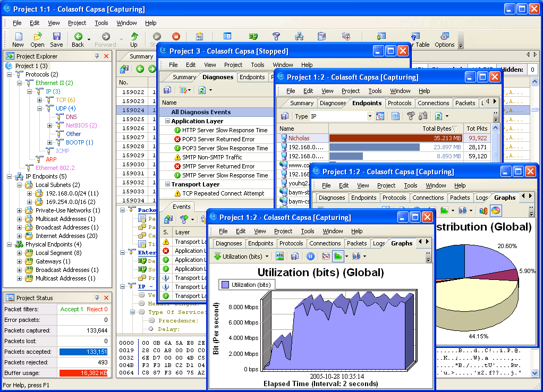Click the Utilization (bits) legend color swatch
This screenshot has width=543, height=392.
[225, 285]
